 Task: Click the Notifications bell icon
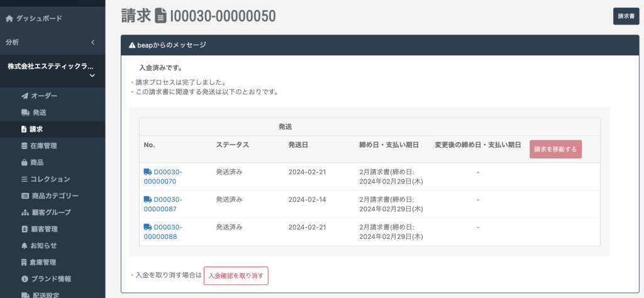25,246
